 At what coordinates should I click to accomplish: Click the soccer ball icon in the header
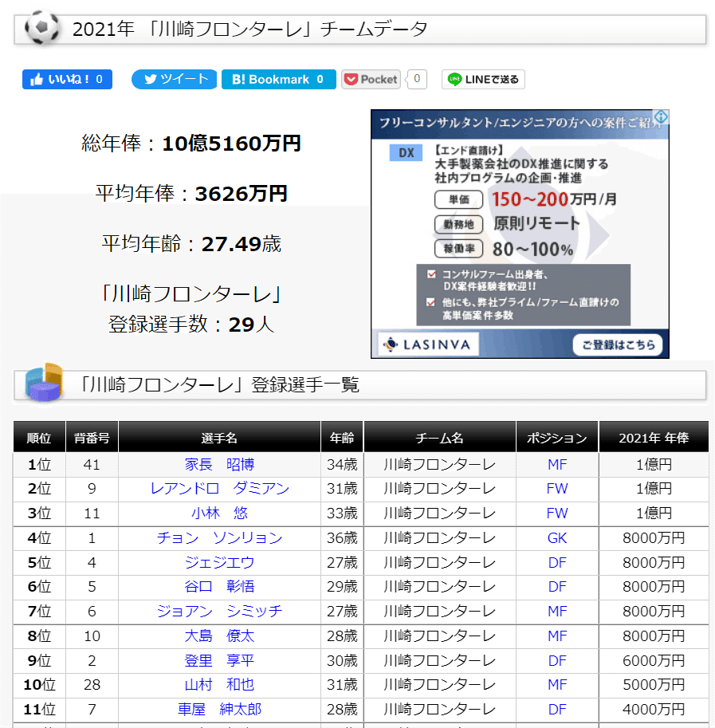[42, 27]
